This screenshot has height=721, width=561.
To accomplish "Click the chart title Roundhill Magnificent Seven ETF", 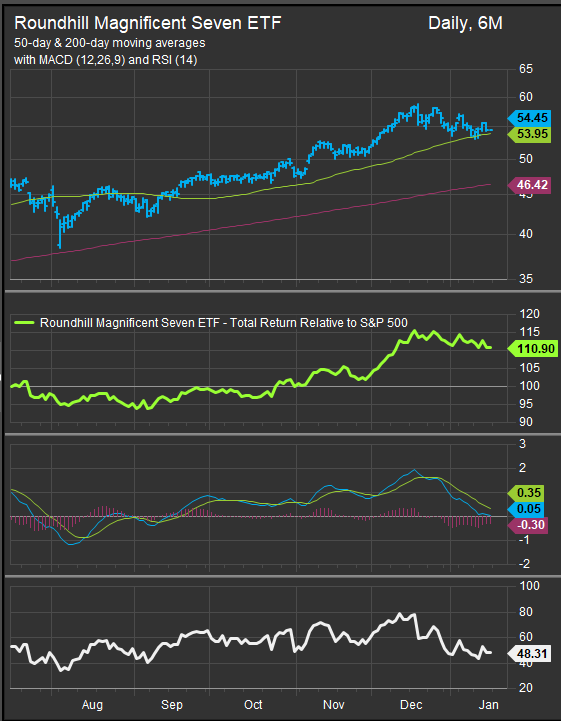I will [148, 23].
